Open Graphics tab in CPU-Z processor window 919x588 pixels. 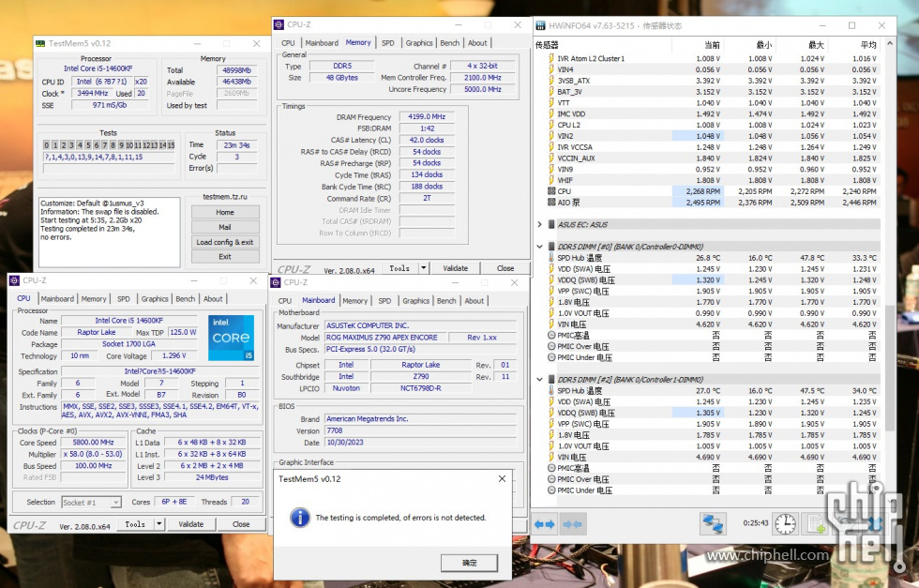pyautogui.click(x=155, y=299)
